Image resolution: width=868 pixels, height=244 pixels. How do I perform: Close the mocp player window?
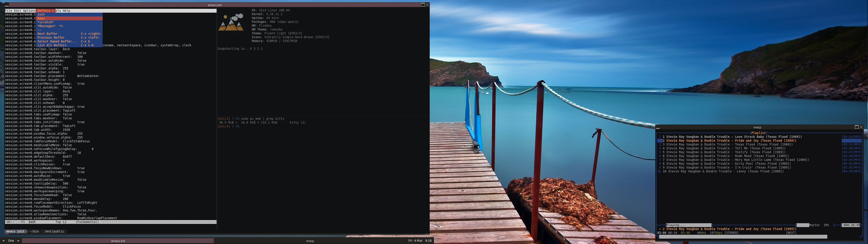click(x=861, y=127)
